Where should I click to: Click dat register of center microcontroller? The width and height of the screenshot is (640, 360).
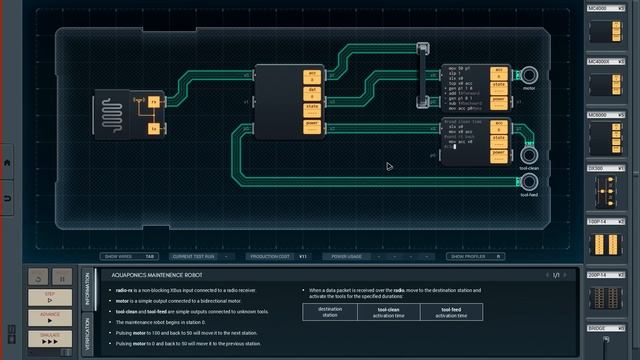click(x=312, y=93)
